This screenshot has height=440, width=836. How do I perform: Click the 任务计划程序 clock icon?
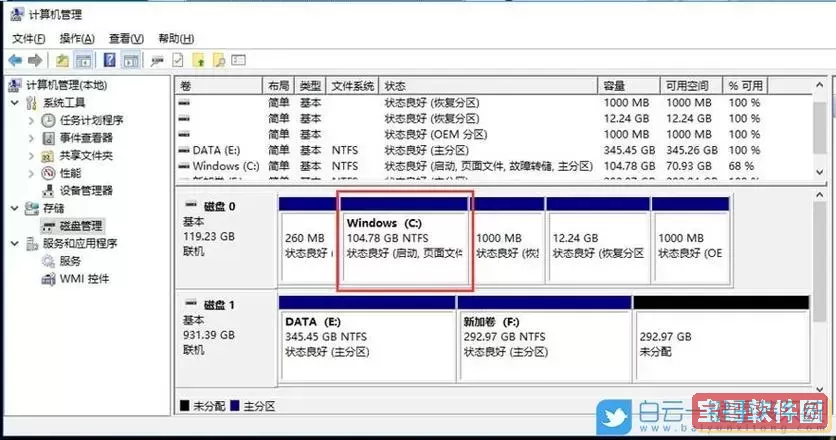pyautogui.click(x=48, y=121)
